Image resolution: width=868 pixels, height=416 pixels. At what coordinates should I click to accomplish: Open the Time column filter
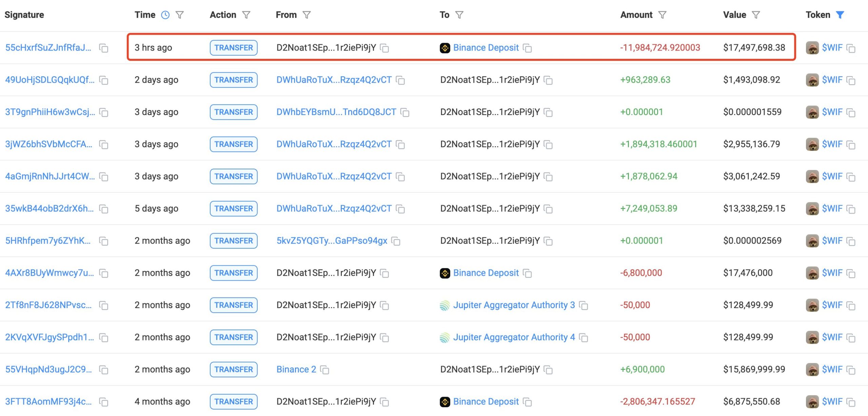(x=180, y=15)
